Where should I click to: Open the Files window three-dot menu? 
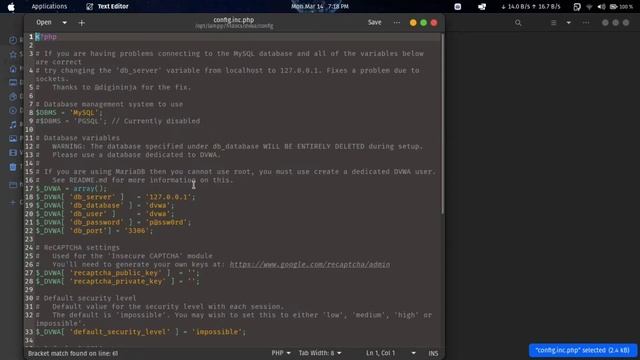tap(586, 23)
